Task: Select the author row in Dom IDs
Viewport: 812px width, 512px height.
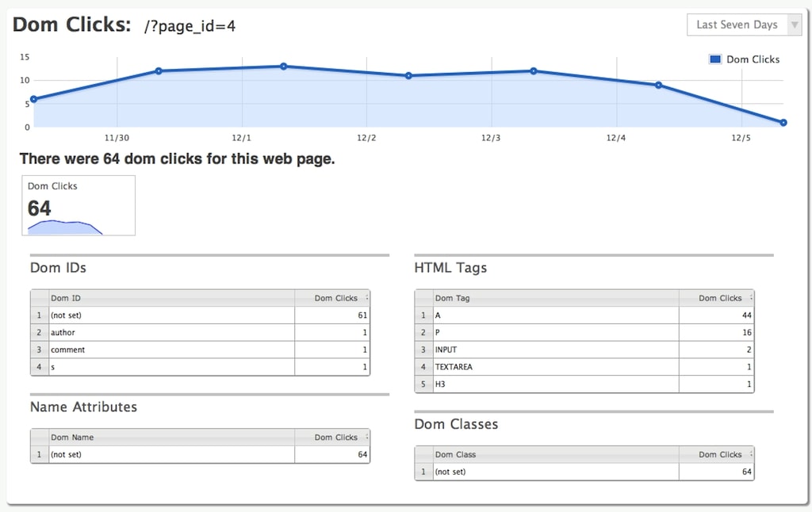Action: point(201,332)
